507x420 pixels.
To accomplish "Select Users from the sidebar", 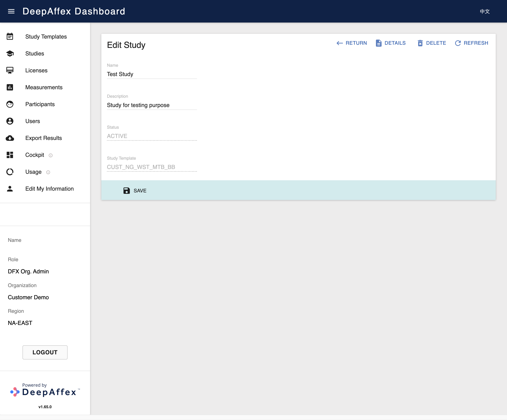I will (33, 121).
